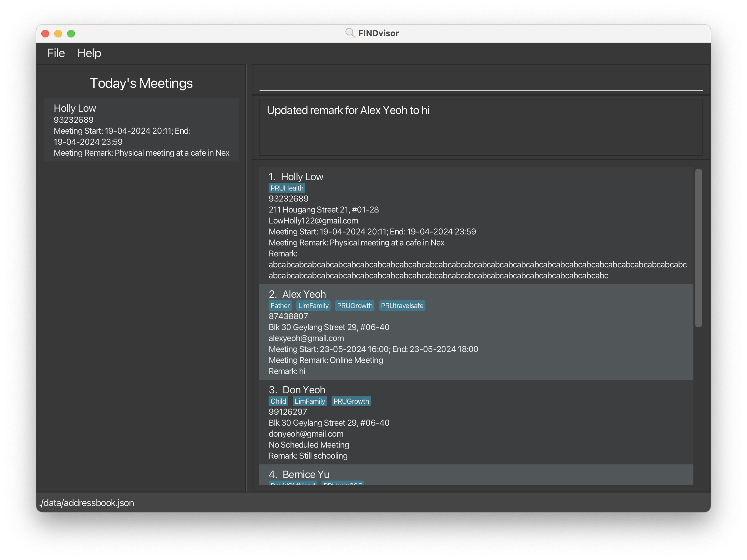
Task: Select the Holly Low contact card
Action: point(476,225)
